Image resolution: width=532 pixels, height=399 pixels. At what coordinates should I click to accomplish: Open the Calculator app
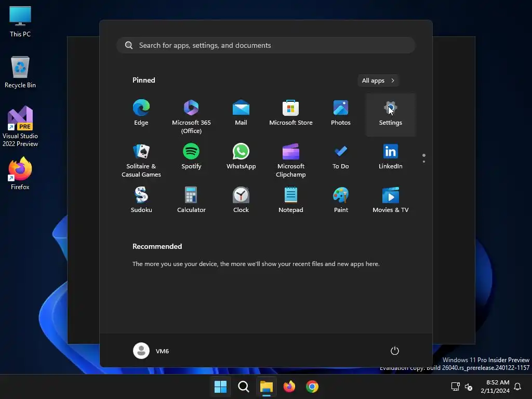pyautogui.click(x=191, y=200)
